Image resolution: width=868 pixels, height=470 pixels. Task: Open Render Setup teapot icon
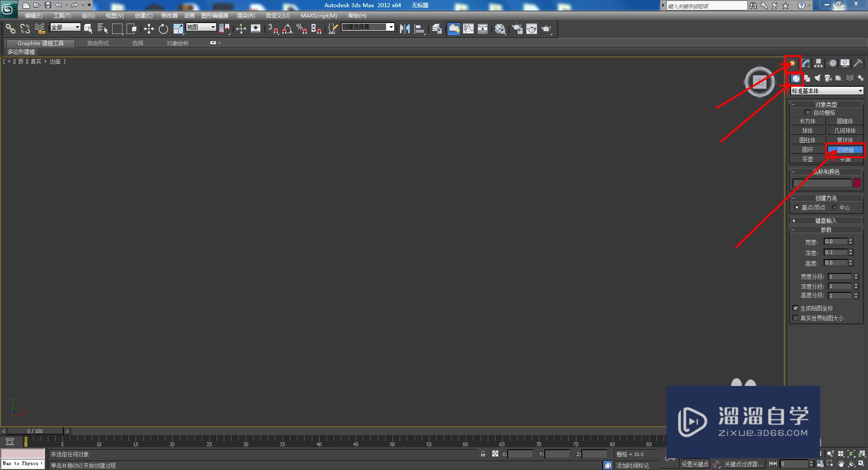(x=517, y=29)
